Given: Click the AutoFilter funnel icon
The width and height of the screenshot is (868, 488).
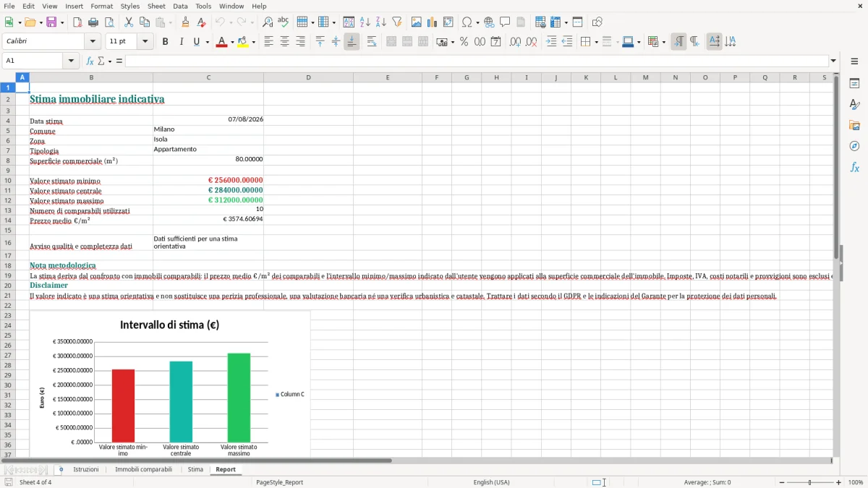Looking at the screenshot, I should click(396, 22).
